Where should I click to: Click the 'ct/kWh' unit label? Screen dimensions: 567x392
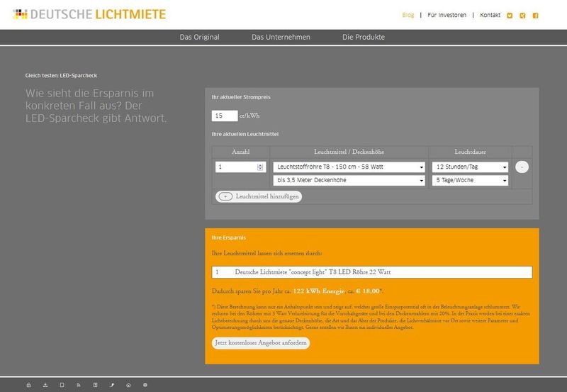pos(249,116)
